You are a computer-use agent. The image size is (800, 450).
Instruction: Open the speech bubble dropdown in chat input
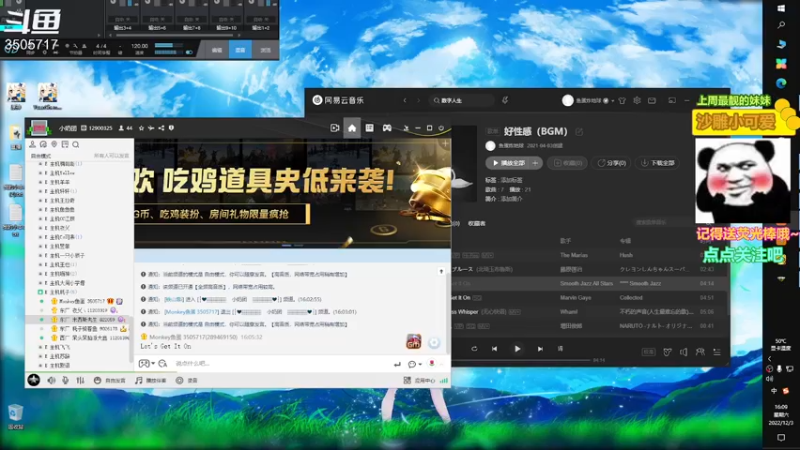[x=414, y=364]
